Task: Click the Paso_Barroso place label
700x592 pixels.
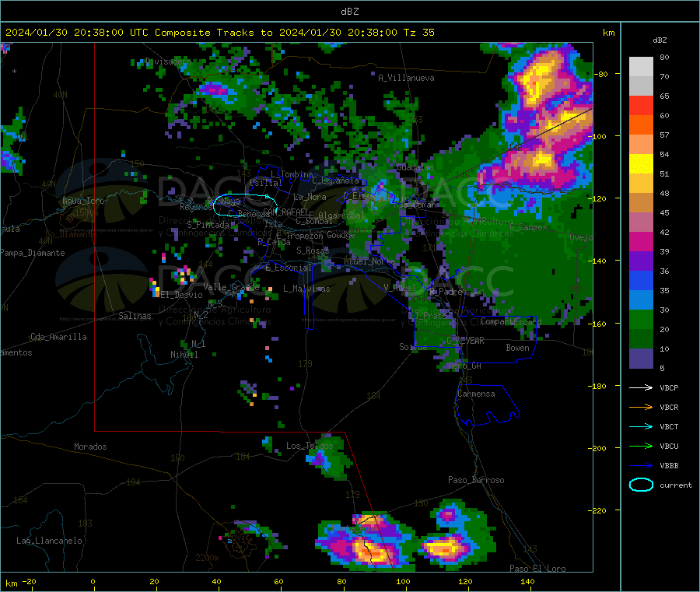Action: point(476,480)
